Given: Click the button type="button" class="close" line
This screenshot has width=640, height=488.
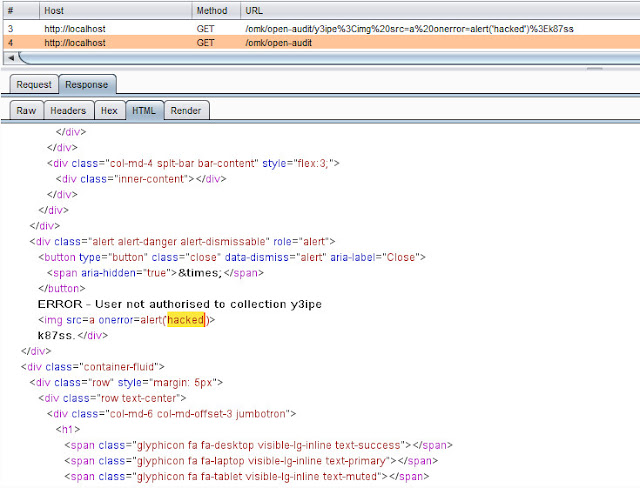Looking at the screenshot, I should pos(232,257).
